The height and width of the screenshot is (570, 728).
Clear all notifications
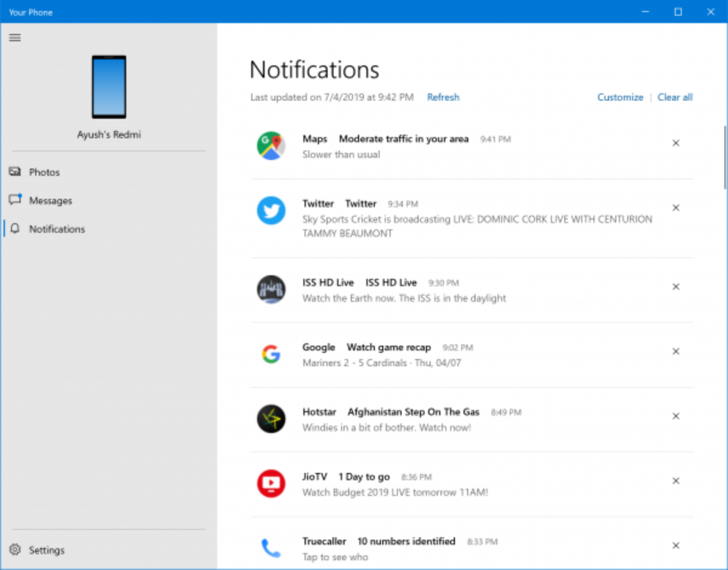pyautogui.click(x=675, y=97)
